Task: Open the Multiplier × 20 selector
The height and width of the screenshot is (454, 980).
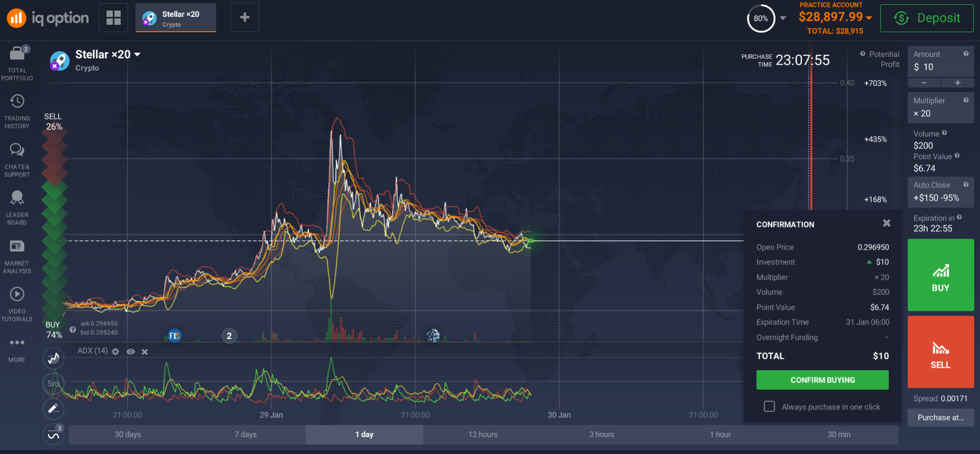Action: [x=940, y=107]
